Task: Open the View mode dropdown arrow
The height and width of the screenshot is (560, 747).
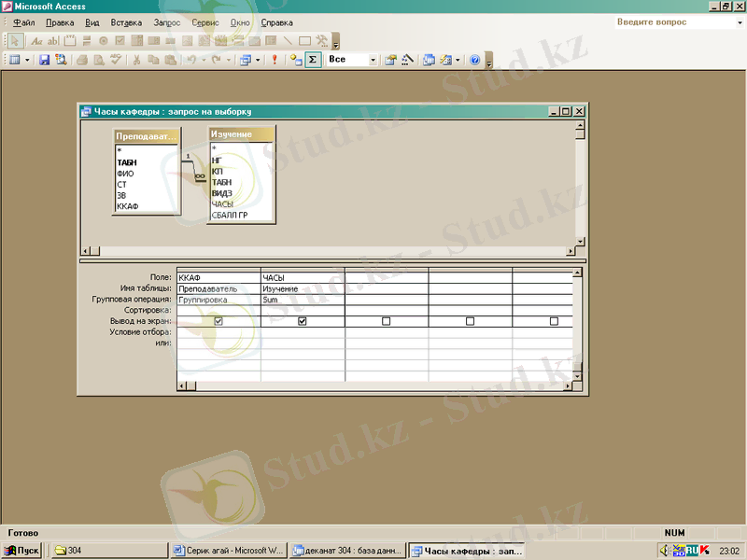Action: 27,60
